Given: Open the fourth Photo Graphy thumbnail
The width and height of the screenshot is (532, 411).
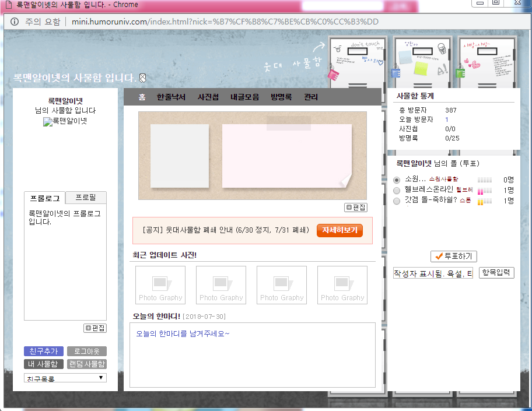Looking at the screenshot, I should 342,285.
